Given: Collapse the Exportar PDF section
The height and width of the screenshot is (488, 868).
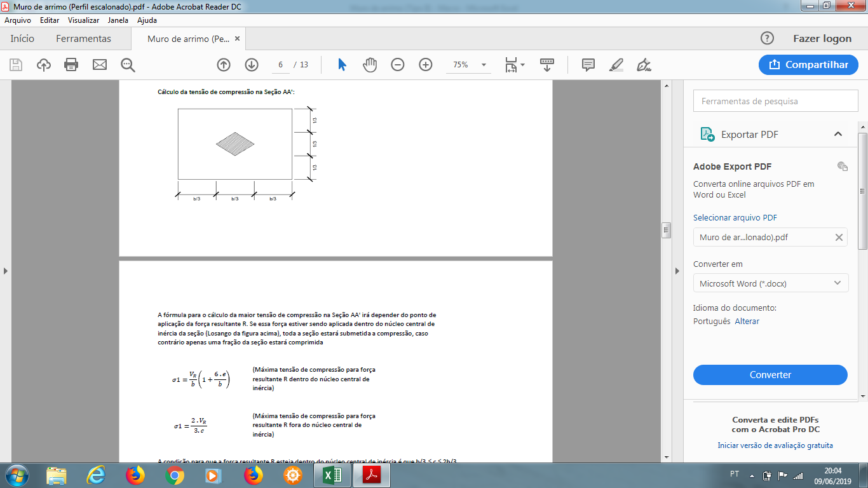Looking at the screenshot, I should tap(838, 134).
